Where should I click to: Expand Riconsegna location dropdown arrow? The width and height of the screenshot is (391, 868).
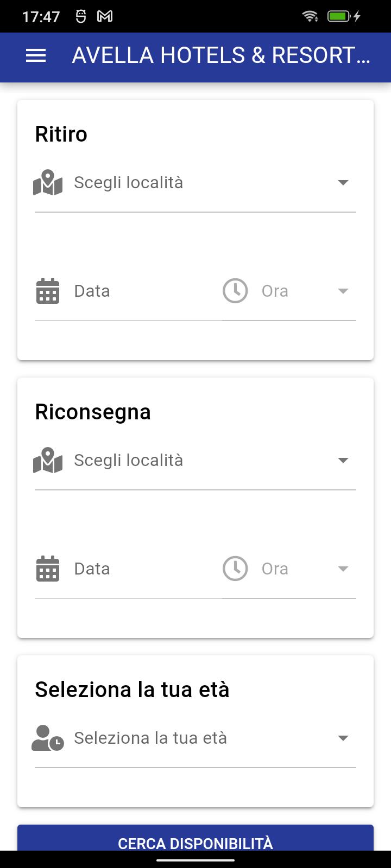coord(343,461)
